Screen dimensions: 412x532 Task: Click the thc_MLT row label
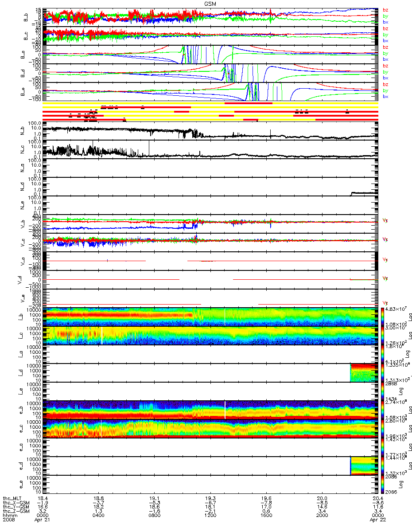tap(12, 498)
